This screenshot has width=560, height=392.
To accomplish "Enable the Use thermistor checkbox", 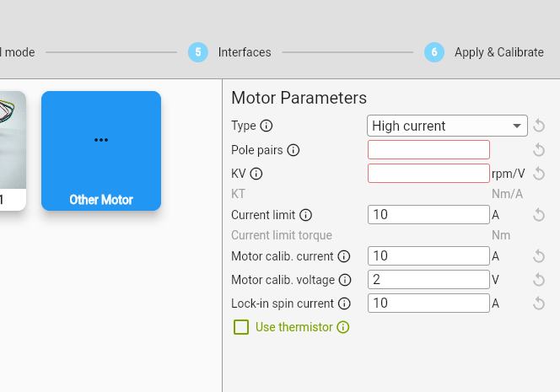I will (241, 327).
